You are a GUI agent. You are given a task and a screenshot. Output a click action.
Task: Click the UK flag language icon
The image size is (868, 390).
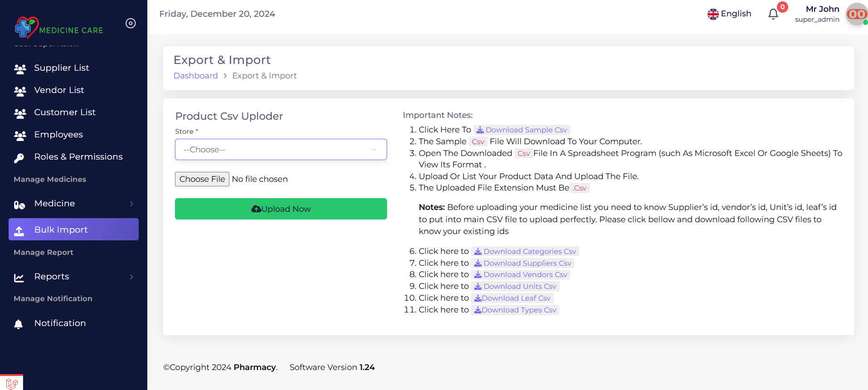coord(713,14)
